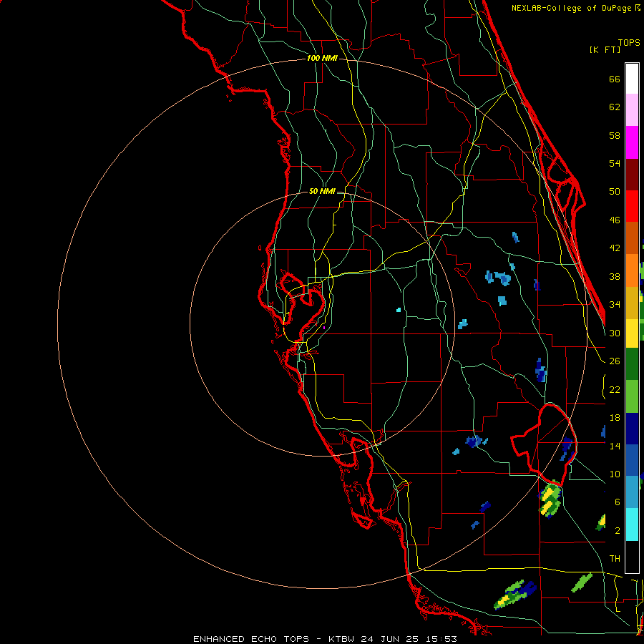
Task: Select the 50 NMI range ring label
Action: pyautogui.click(x=322, y=191)
